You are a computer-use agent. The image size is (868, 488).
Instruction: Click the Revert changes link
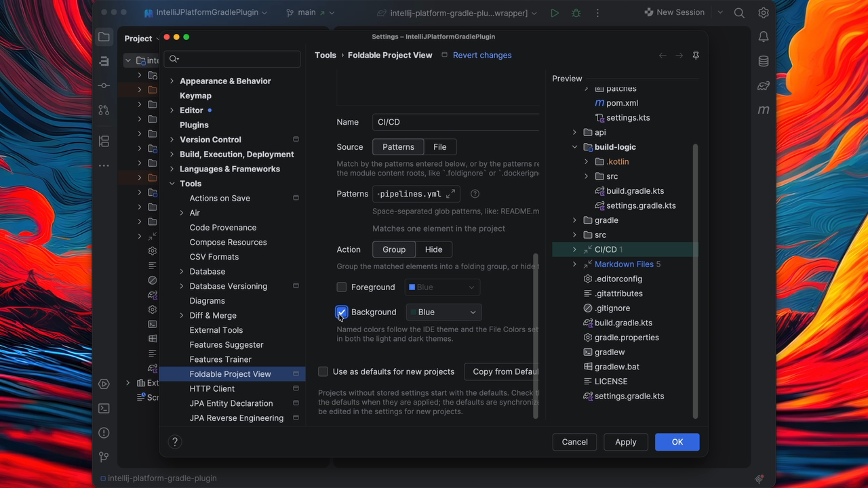(x=482, y=56)
